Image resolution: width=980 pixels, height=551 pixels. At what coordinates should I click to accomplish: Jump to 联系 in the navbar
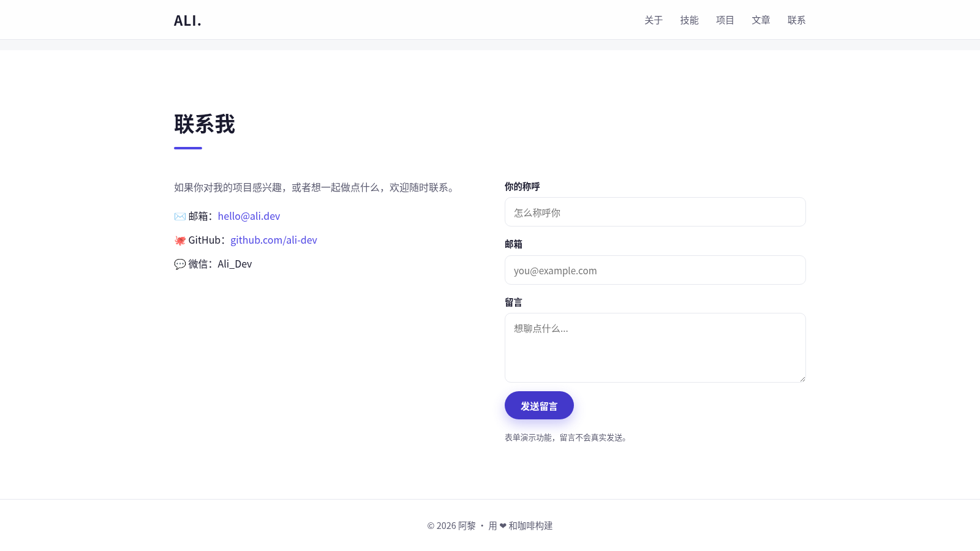796,20
